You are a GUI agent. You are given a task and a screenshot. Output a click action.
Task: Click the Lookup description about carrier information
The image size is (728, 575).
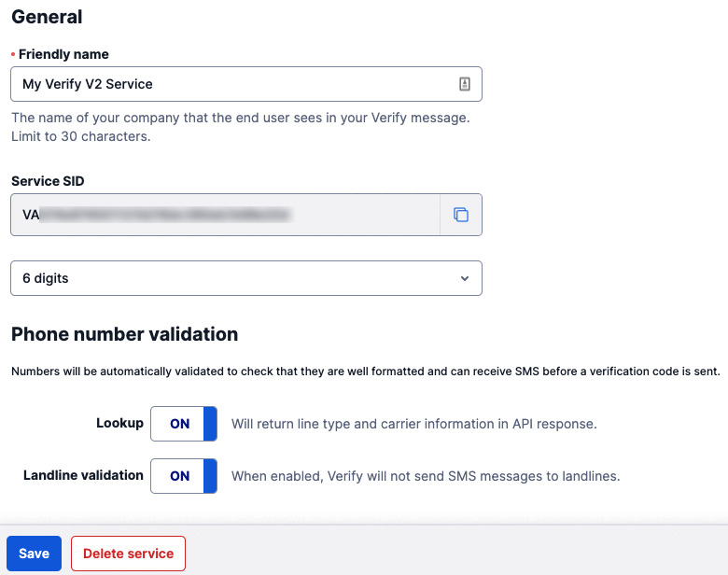point(414,424)
